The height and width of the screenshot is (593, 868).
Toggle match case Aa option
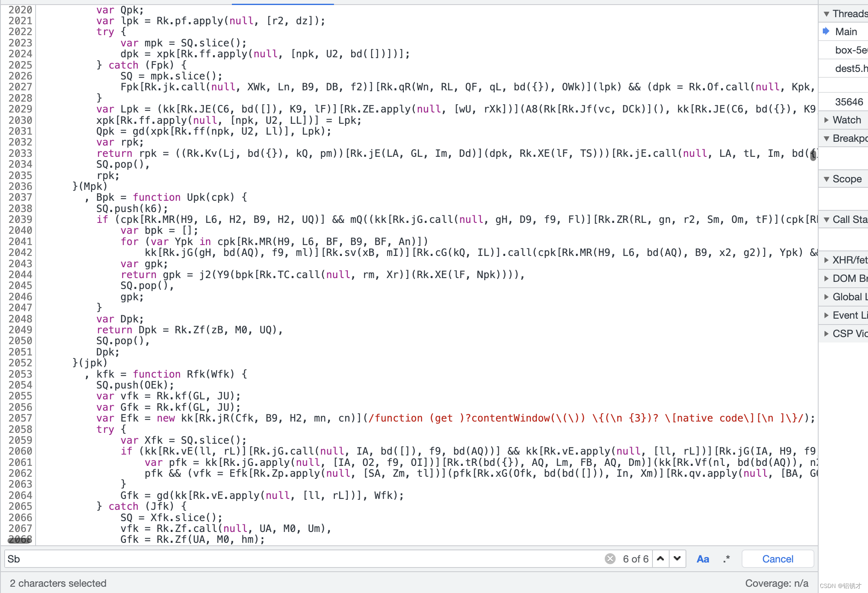[703, 559]
